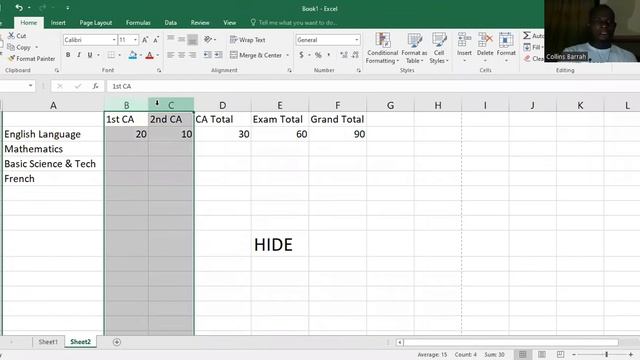The height and width of the screenshot is (360, 640).
Task: Click the Undo icon in the title bar
Action: 19,8
